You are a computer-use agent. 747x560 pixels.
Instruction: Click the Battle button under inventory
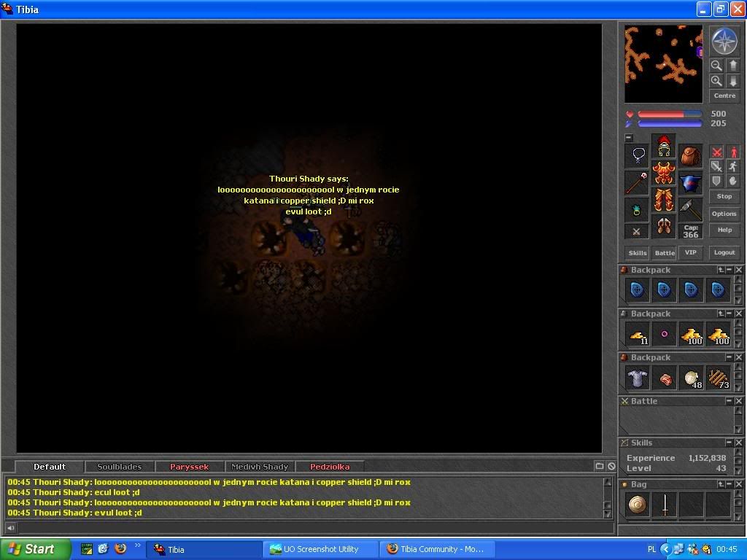point(665,253)
